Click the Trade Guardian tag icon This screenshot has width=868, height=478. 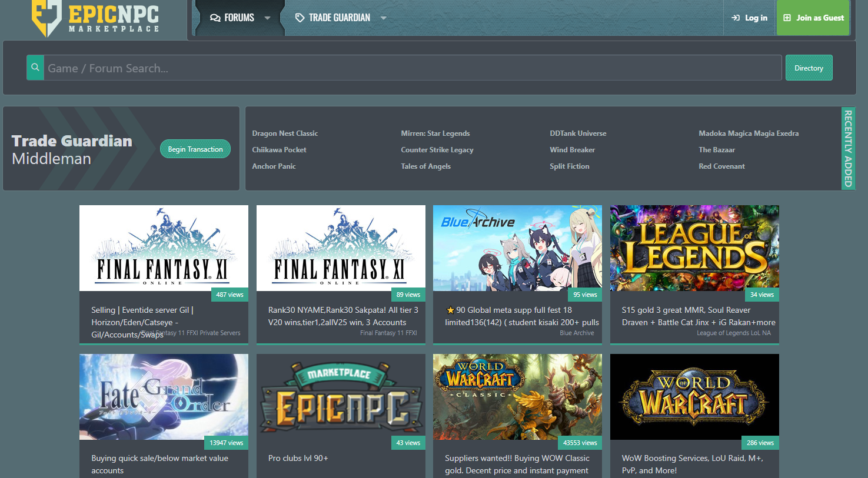point(300,18)
